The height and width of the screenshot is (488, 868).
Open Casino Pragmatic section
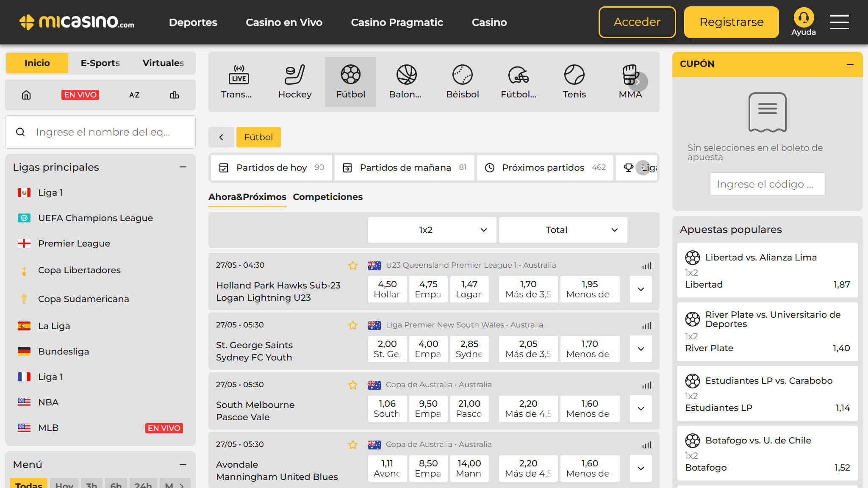[x=397, y=22]
